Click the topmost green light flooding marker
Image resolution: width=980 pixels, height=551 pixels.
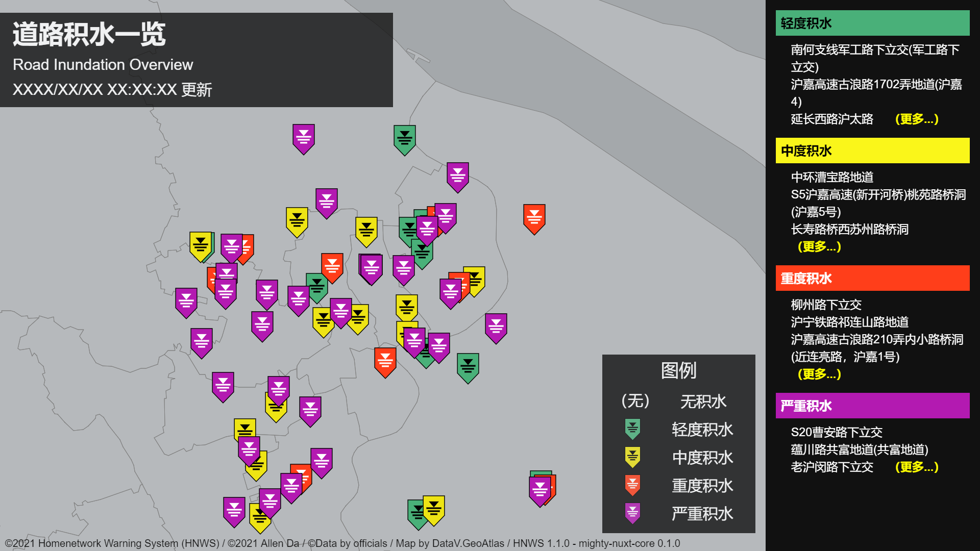pos(404,139)
